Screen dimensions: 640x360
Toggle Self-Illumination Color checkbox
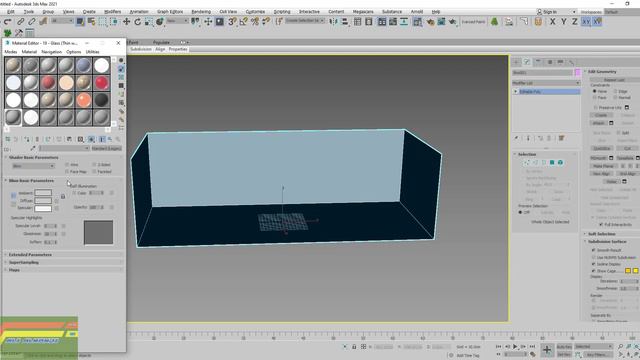(74, 193)
